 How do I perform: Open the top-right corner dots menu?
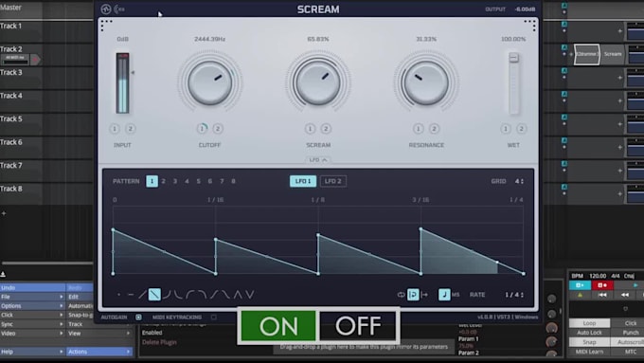click(530, 25)
